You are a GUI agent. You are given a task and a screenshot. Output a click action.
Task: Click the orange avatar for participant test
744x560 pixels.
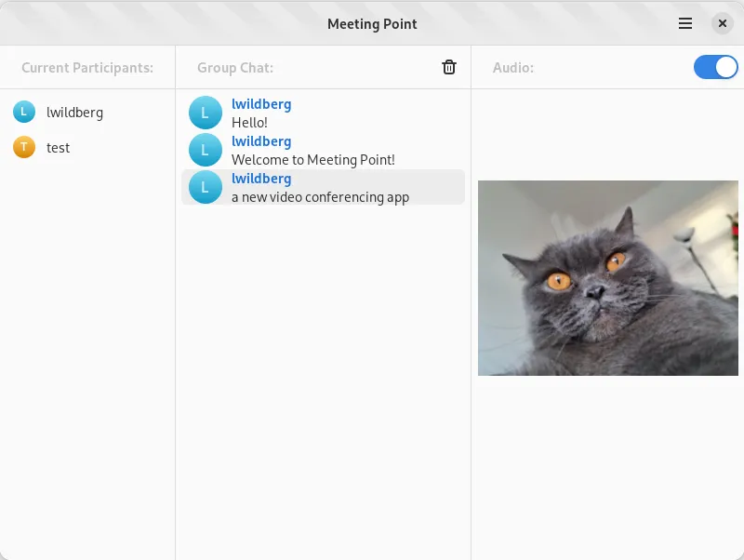point(24,147)
